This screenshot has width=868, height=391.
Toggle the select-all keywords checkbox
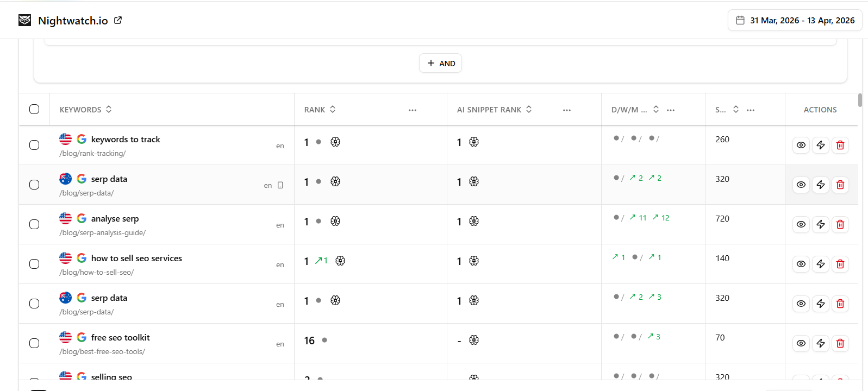coord(34,109)
